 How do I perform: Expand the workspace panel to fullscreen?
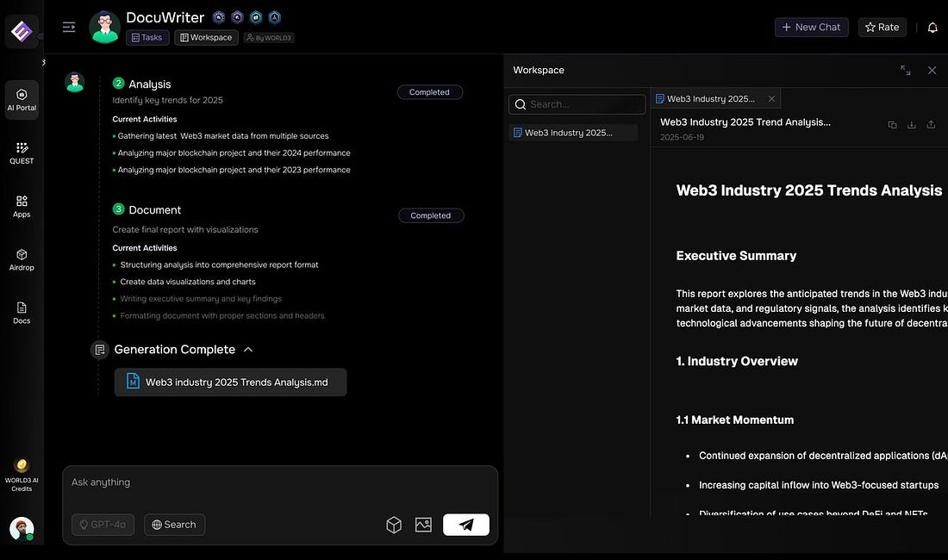[905, 71]
